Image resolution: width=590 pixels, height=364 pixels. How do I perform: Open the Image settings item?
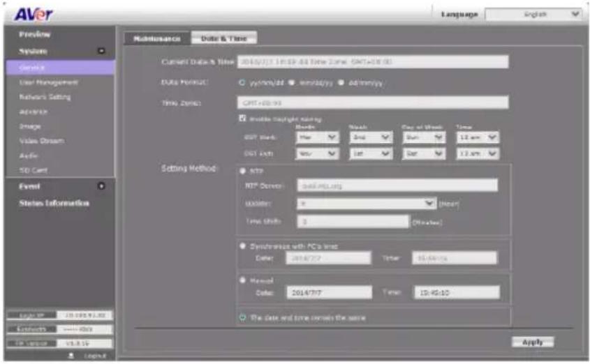[30, 126]
